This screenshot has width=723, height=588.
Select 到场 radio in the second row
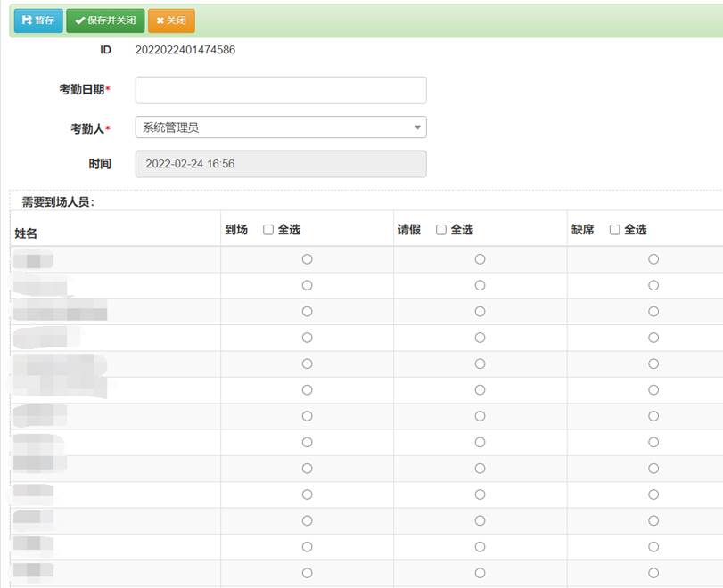coord(307,285)
